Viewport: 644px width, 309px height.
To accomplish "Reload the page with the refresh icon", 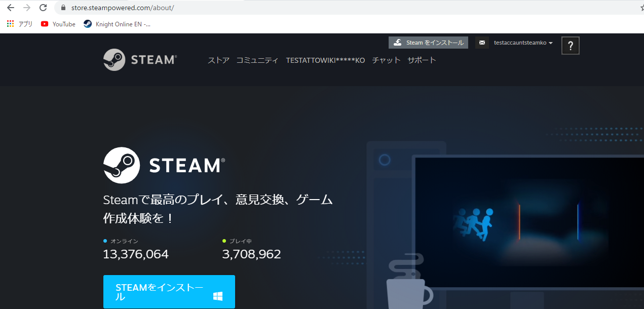I will (x=44, y=8).
